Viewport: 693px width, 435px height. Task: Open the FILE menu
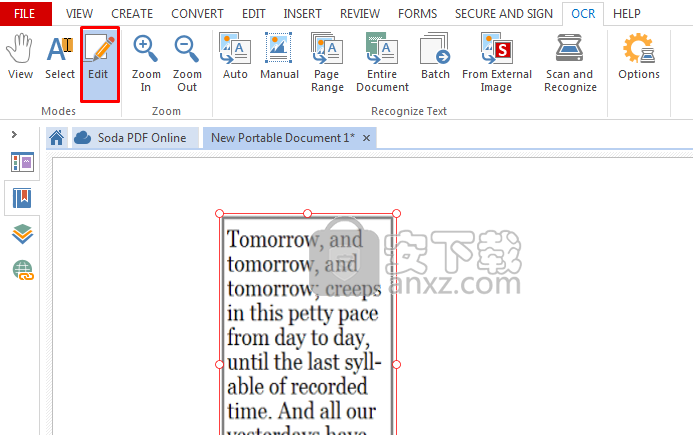click(x=26, y=14)
